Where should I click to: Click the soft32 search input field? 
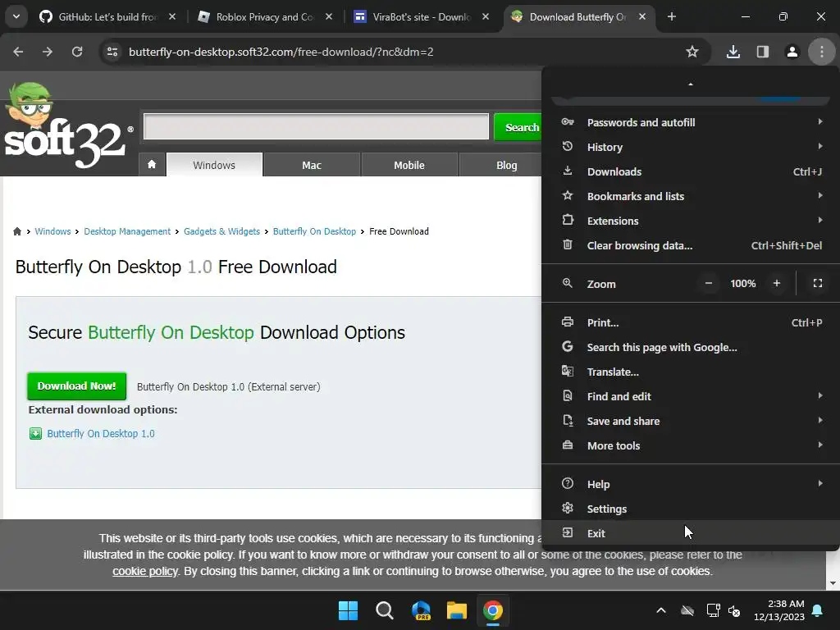pos(316,126)
